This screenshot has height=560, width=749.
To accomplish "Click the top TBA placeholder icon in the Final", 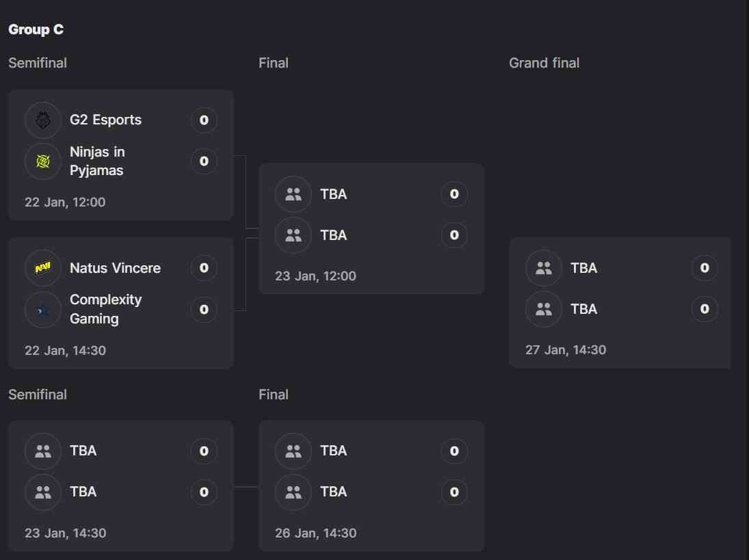I will [293, 194].
